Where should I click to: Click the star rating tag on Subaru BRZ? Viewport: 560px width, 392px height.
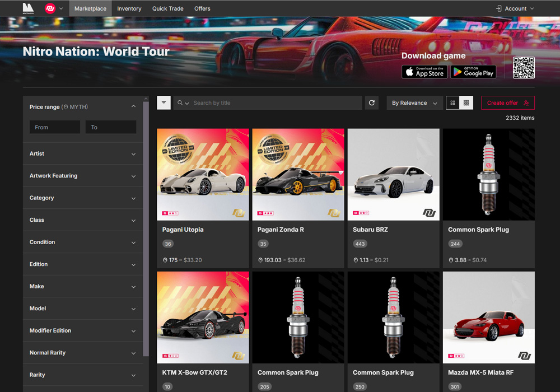pos(361,213)
